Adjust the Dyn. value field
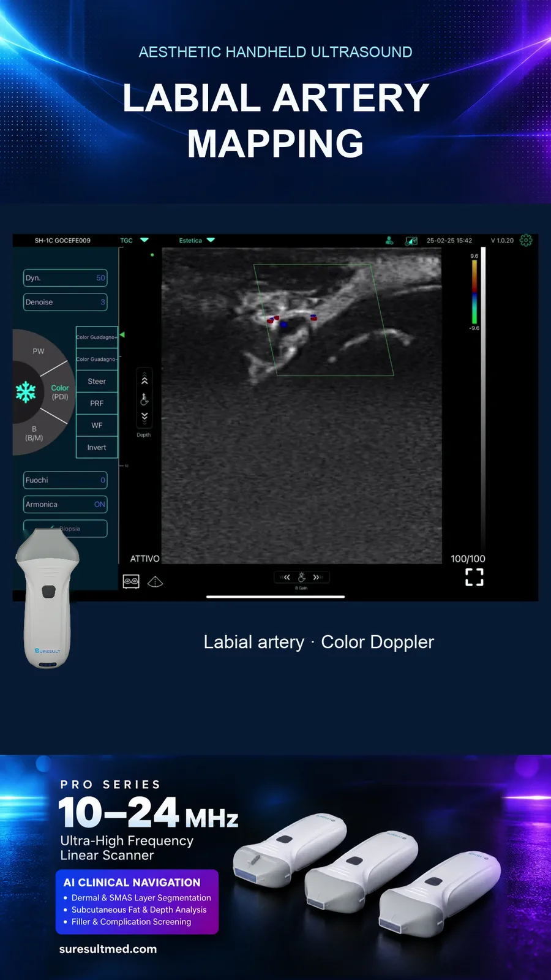This screenshot has height=980, width=551. 66,277
